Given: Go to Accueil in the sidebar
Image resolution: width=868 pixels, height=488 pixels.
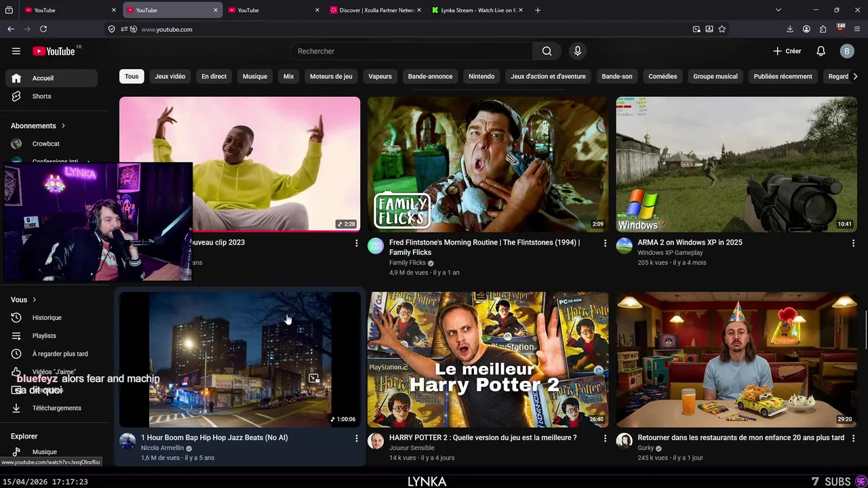Looking at the screenshot, I should click(52, 78).
